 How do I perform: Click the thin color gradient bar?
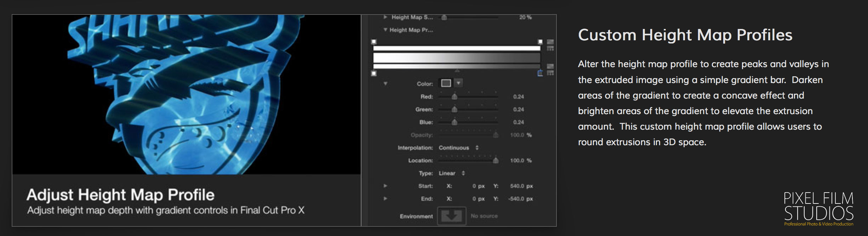pyautogui.click(x=457, y=66)
